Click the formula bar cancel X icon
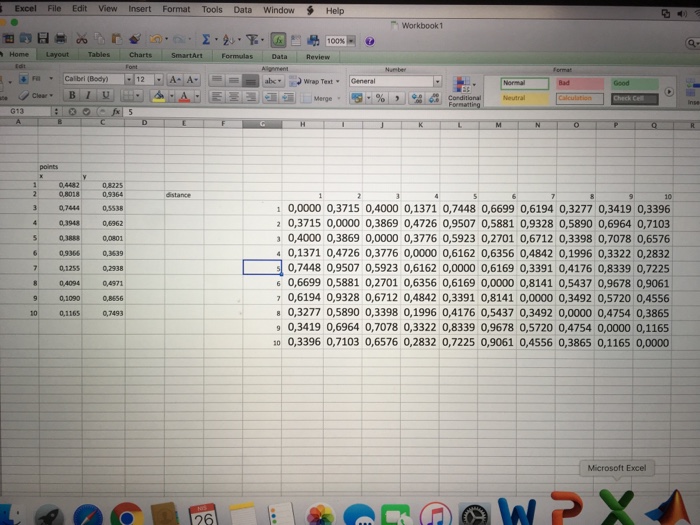The width and height of the screenshot is (700, 525). pyautogui.click(x=72, y=112)
